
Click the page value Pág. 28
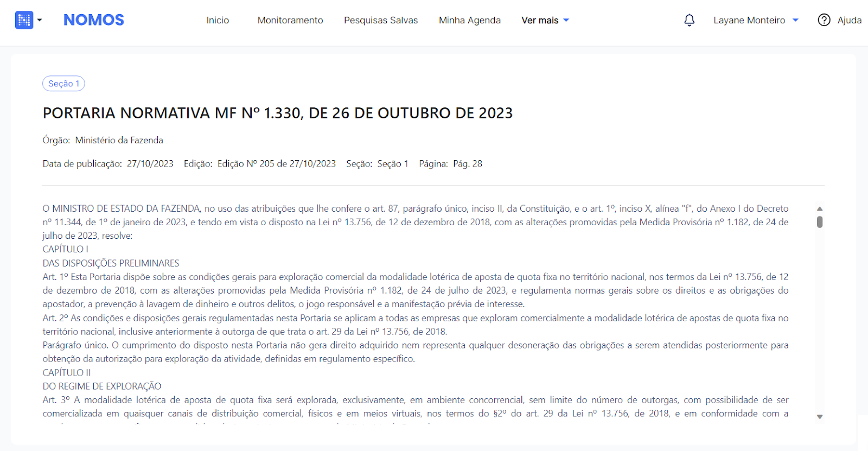pyautogui.click(x=468, y=163)
